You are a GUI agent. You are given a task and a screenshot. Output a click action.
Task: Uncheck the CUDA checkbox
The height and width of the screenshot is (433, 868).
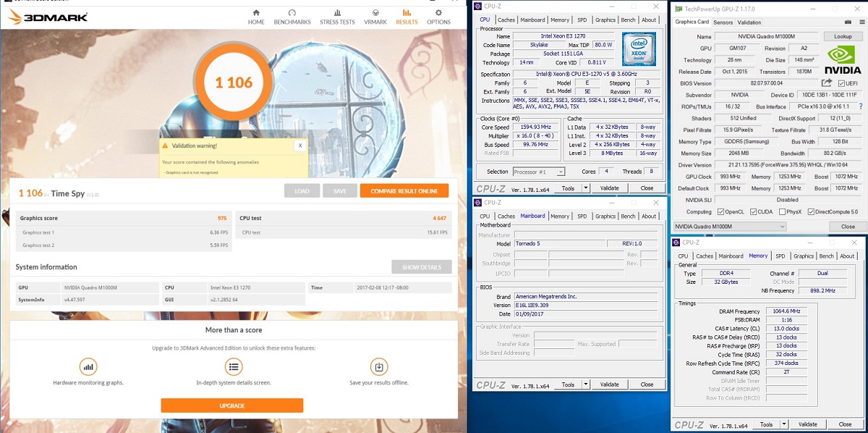pyautogui.click(x=754, y=211)
